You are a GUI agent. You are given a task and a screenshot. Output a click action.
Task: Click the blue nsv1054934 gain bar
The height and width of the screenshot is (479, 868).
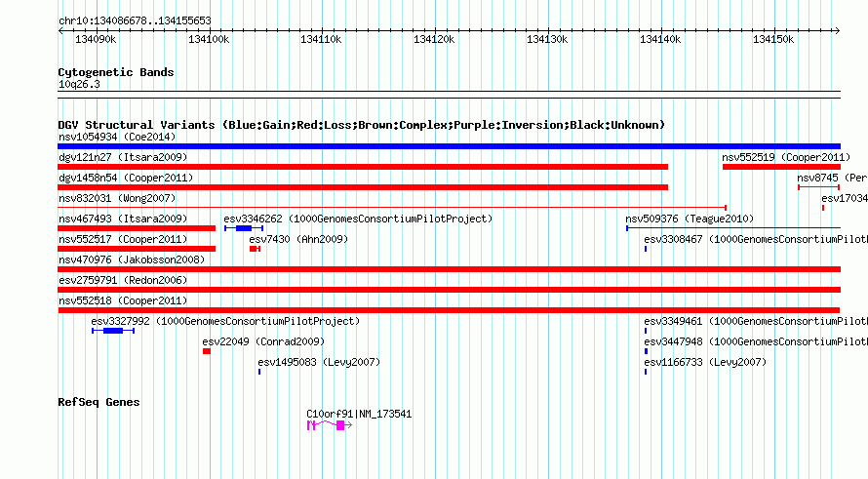[x=449, y=146]
